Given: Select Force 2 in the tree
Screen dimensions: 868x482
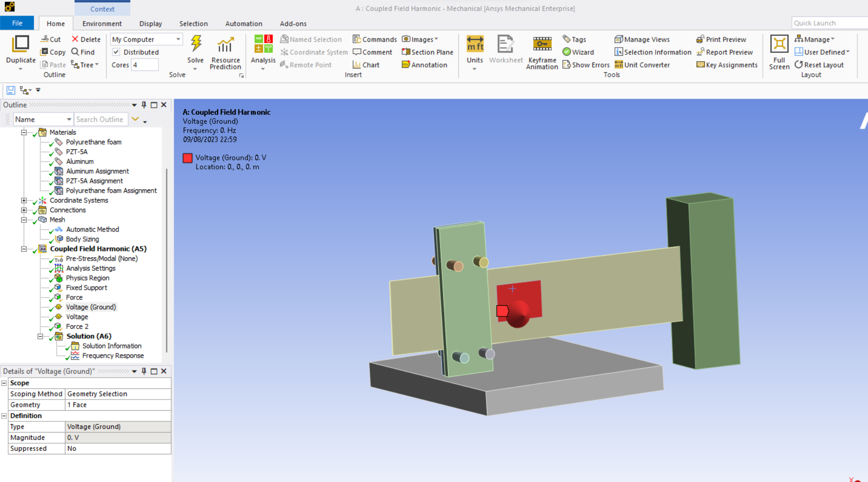Looking at the screenshot, I should [x=77, y=326].
